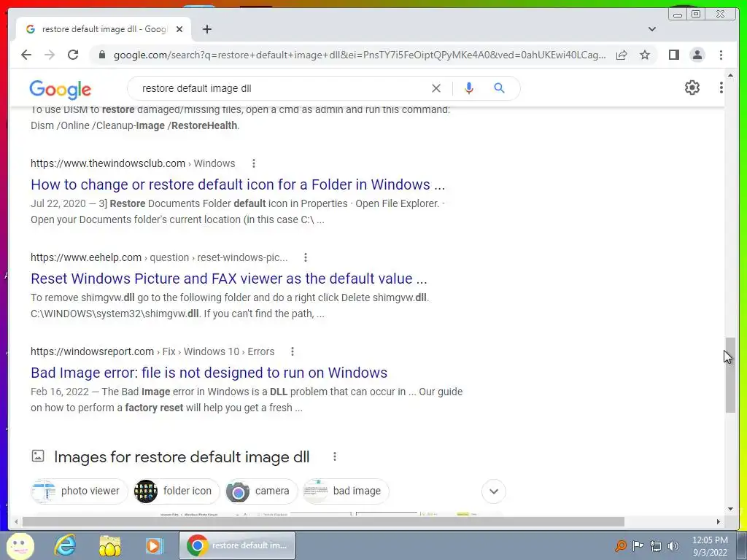This screenshot has width=747, height=560.
Task: Open network icon in system tray
Action: (656, 545)
